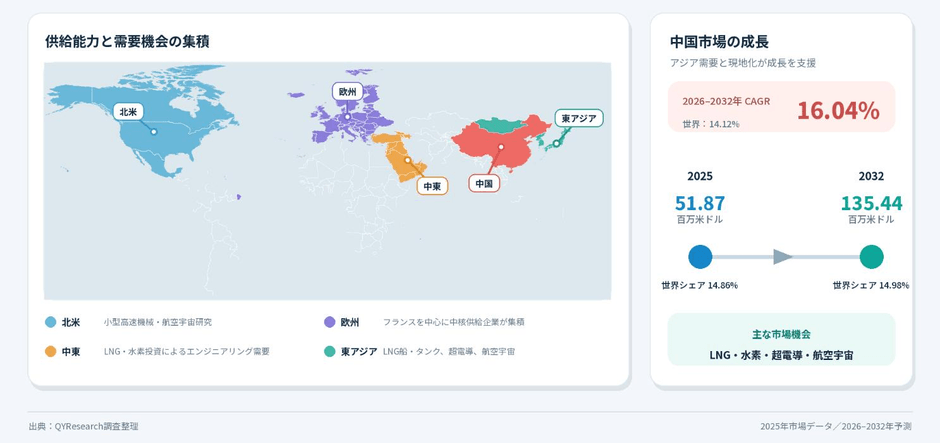Click the 東アジア map label
Viewport: 940px width, 443px height.
[579, 119]
